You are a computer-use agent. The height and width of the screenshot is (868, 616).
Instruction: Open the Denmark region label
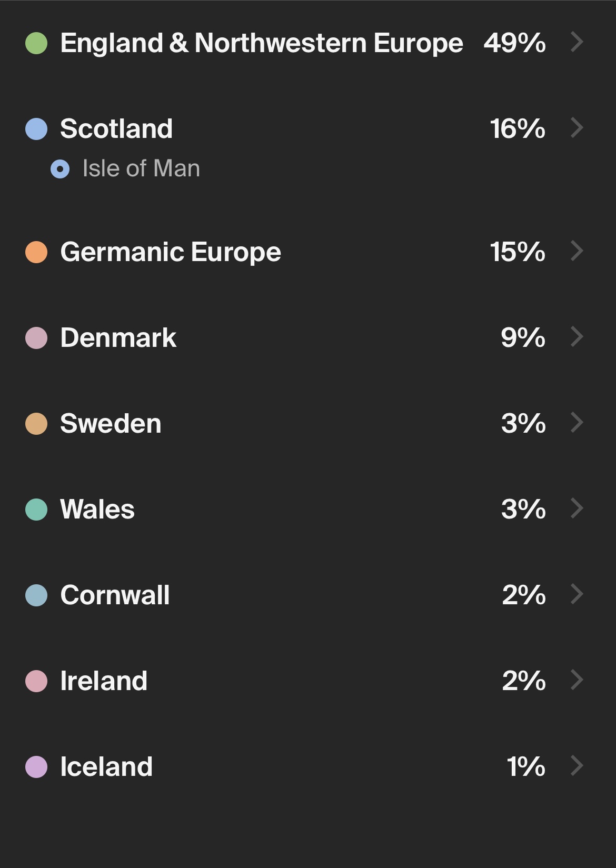click(x=118, y=338)
